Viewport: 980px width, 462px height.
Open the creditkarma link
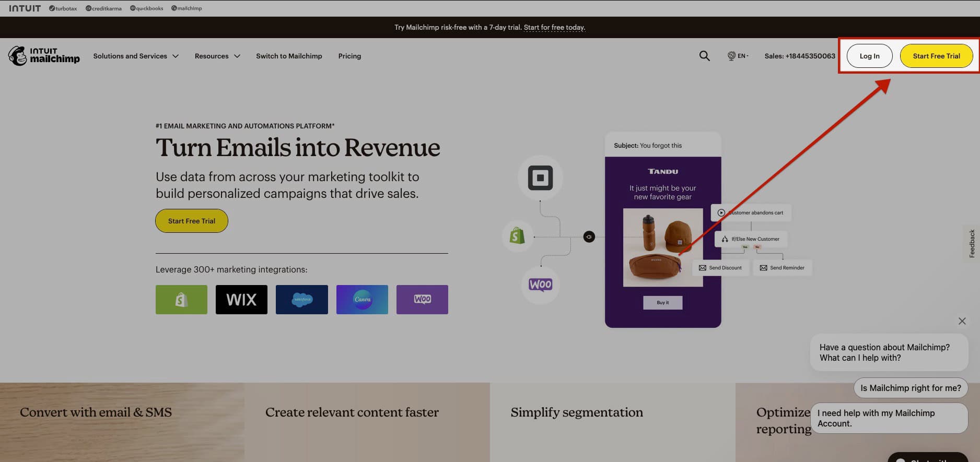coord(103,8)
